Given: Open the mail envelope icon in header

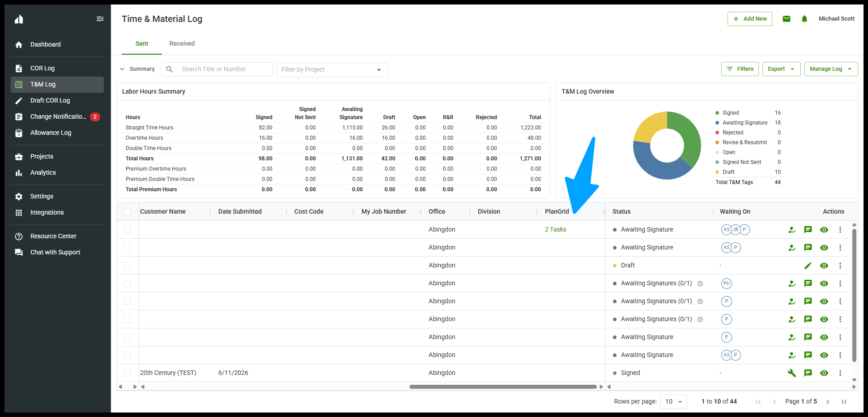Looking at the screenshot, I should 786,19.
